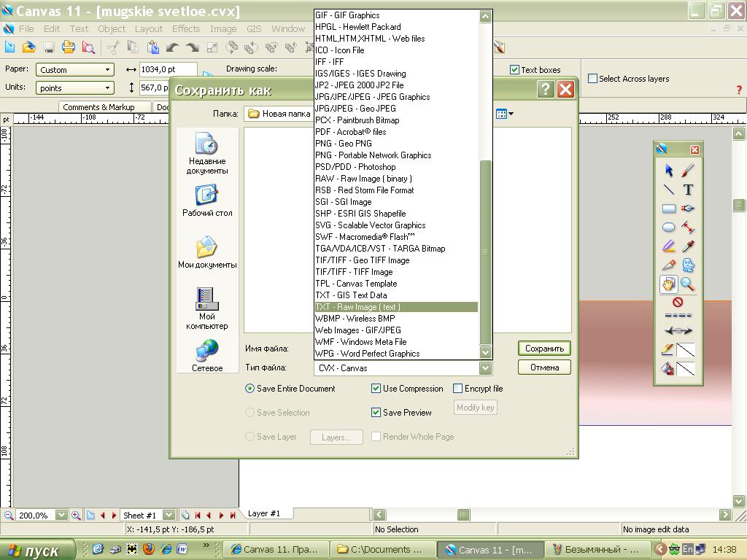Click the Print toolbar icon
Screen dimensions: 747x560
(x=68, y=47)
